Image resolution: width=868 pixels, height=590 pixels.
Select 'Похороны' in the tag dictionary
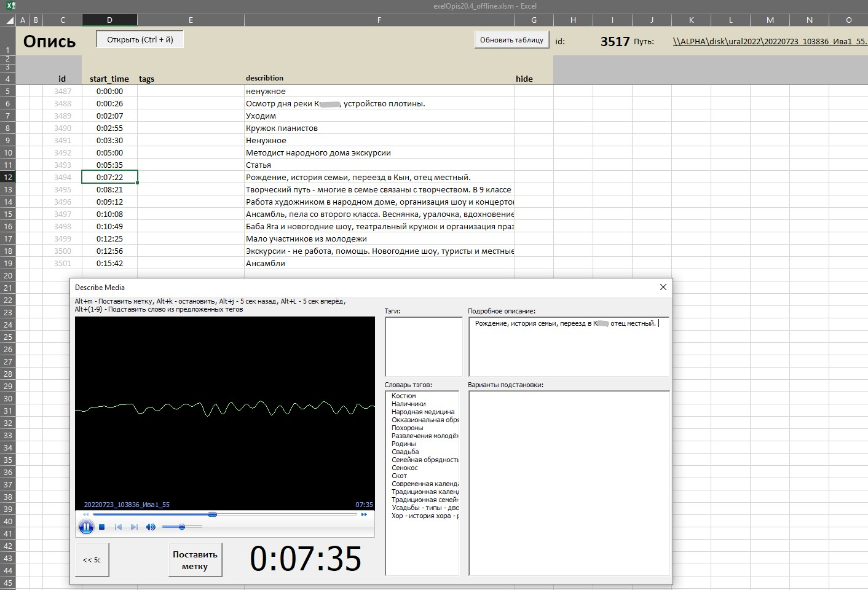tap(408, 428)
